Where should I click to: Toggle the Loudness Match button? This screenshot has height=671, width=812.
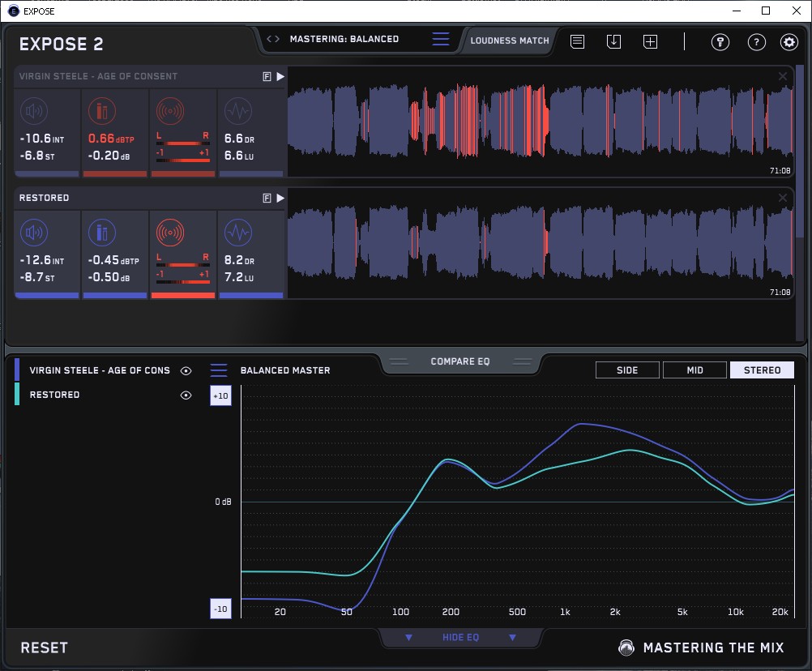point(510,40)
